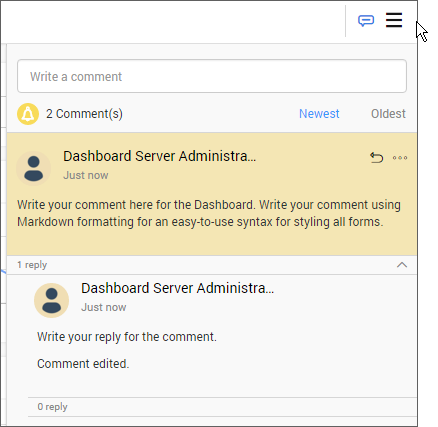Click author name on highlighted comment
This screenshot has height=427, width=438.
[160, 156]
